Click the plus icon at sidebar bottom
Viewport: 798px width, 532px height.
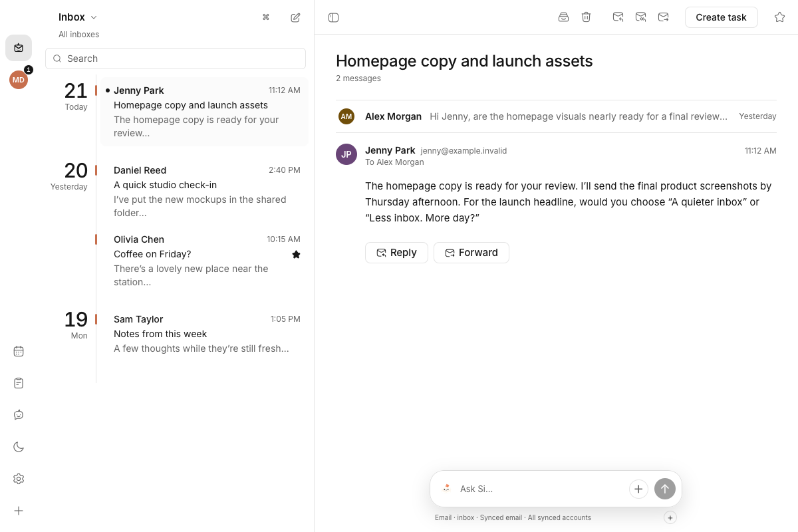[19, 511]
